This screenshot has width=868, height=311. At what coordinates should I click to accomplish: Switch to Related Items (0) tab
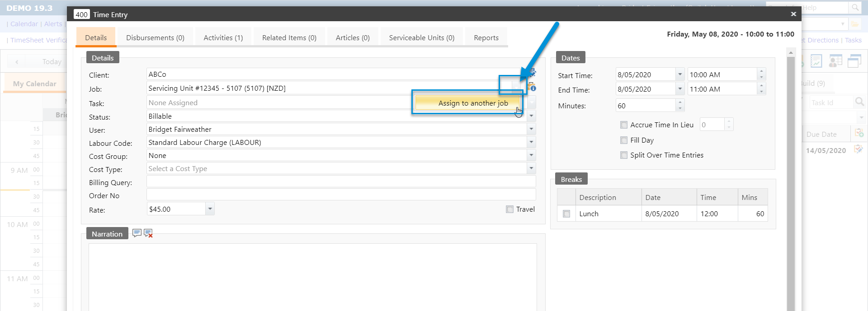click(289, 37)
